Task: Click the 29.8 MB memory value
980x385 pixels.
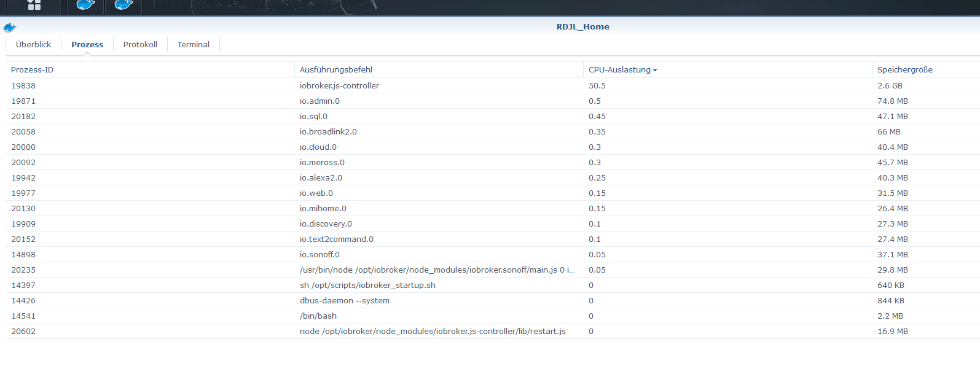Action: pos(893,270)
